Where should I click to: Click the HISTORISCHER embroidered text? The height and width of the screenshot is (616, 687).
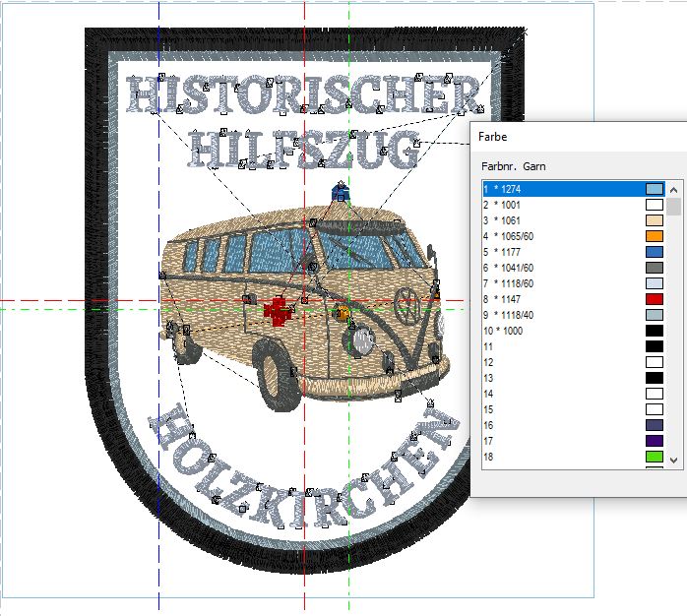pyautogui.click(x=305, y=95)
